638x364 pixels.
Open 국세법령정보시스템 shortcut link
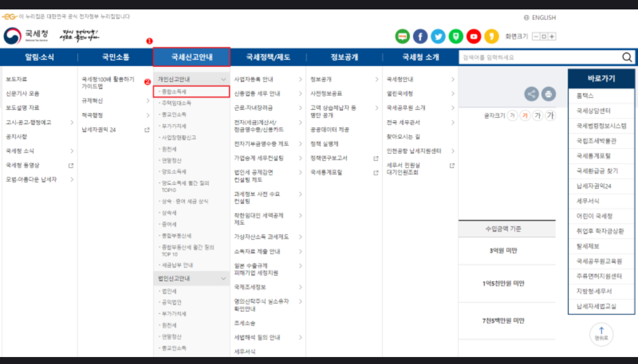tap(601, 126)
